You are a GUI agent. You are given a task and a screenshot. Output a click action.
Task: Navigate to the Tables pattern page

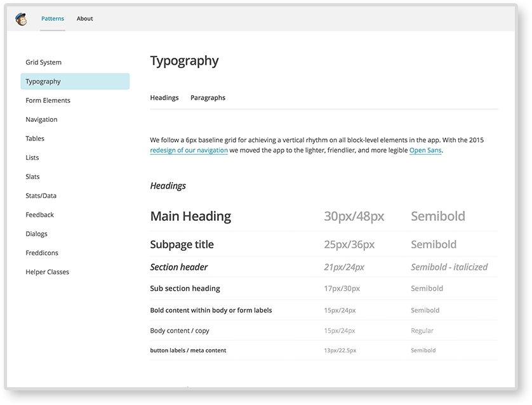click(35, 138)
